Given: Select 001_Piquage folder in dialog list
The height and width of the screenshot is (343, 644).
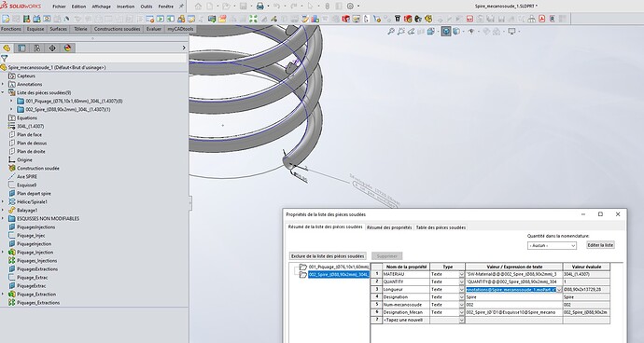Looking at the screenshot, I should 334,267.
